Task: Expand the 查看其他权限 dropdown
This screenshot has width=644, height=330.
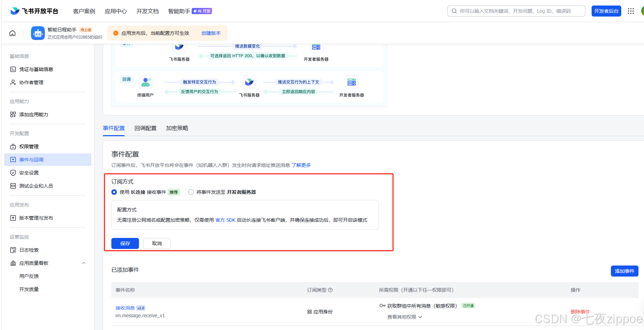Action: pyautogui.click(x=405, y=317)
